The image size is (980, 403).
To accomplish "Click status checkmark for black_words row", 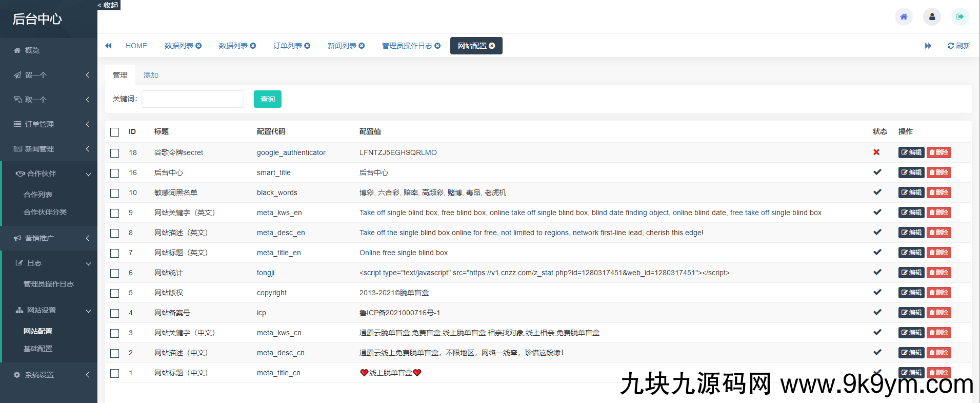I will tap(877, 192).
